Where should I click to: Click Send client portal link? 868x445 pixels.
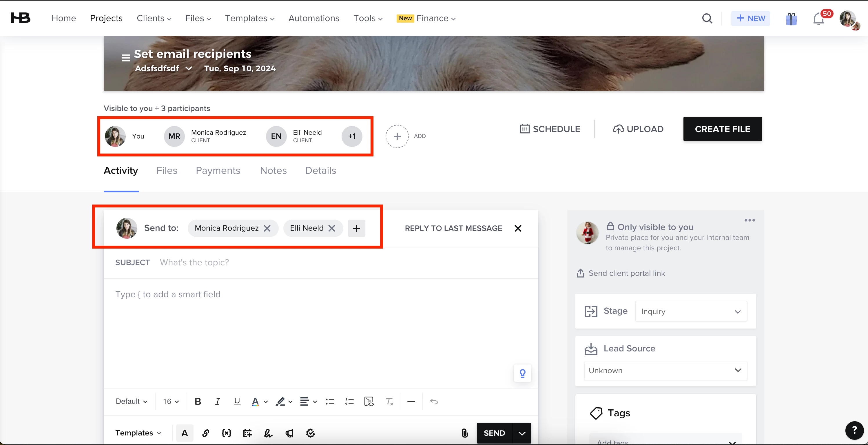[x=626, y=273]
